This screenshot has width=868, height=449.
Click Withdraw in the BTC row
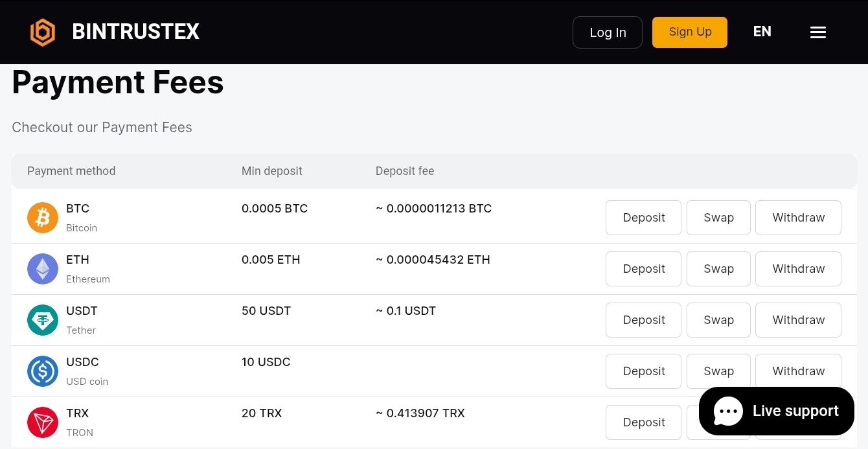tap(798, 218)
